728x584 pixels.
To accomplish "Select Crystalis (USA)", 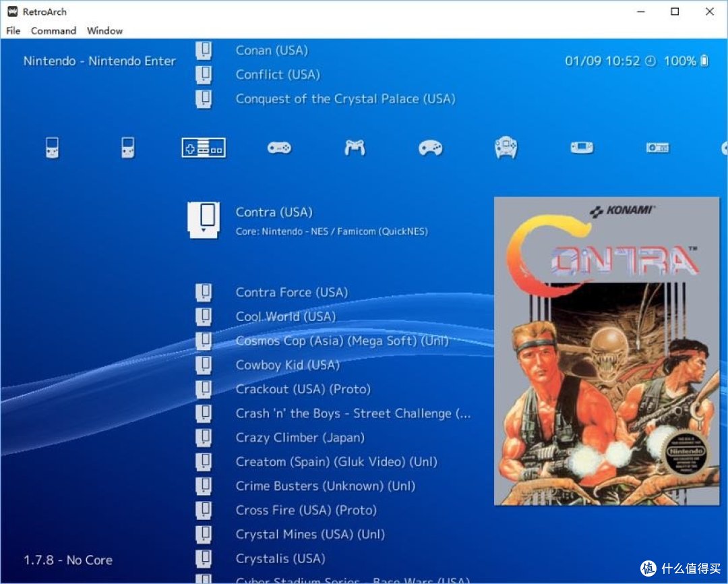I will click(280, 558).
